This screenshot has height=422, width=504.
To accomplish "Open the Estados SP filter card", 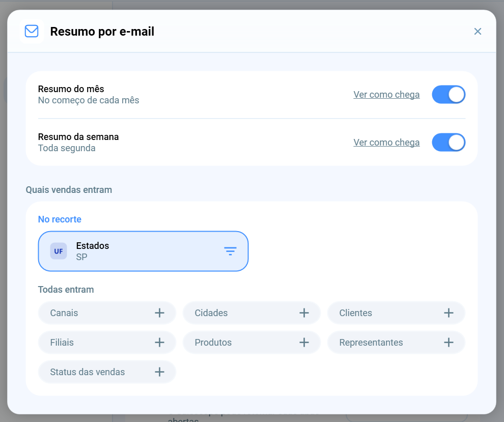I will (143, 251).
